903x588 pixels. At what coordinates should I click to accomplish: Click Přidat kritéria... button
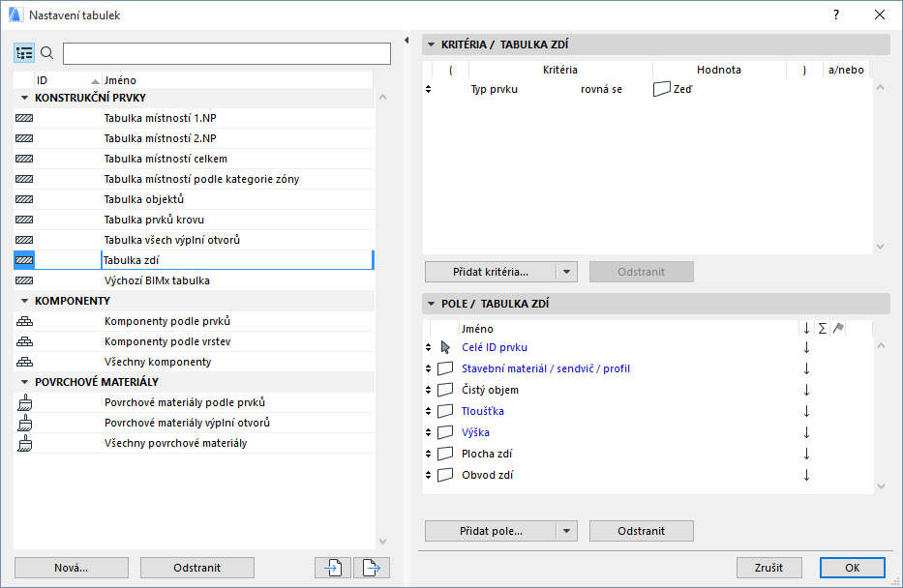(x=491, y=272)
